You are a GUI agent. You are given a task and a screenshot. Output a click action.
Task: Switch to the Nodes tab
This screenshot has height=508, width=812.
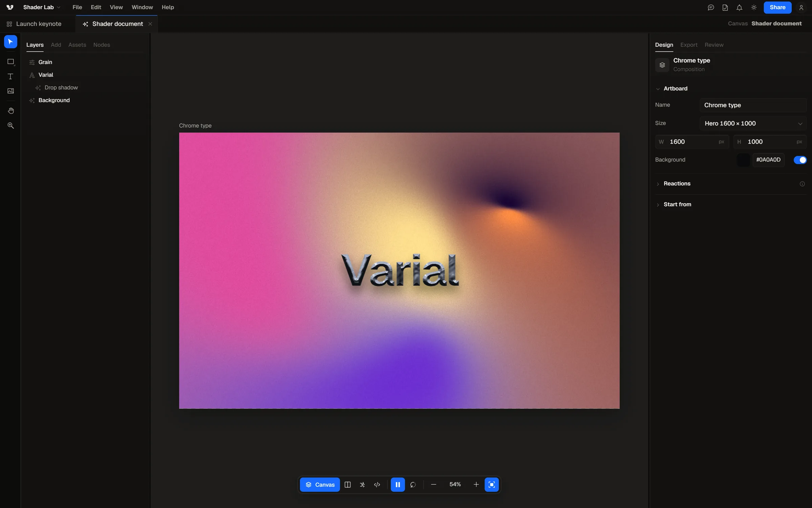(x=101, y=45)
